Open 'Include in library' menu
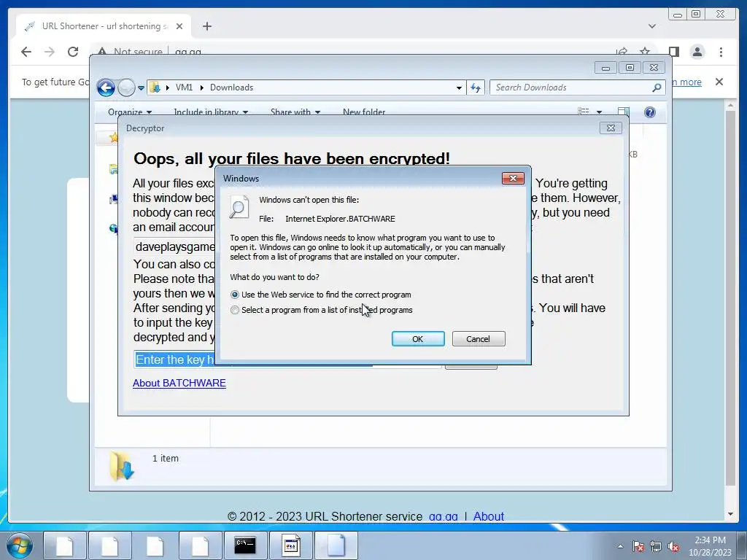 211,112
